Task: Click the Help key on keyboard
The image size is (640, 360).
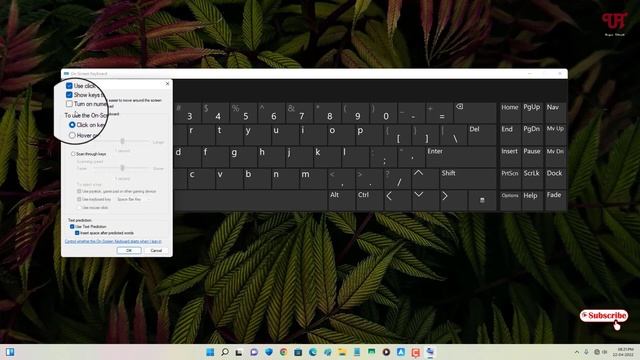Action: [x=532, y=200]
